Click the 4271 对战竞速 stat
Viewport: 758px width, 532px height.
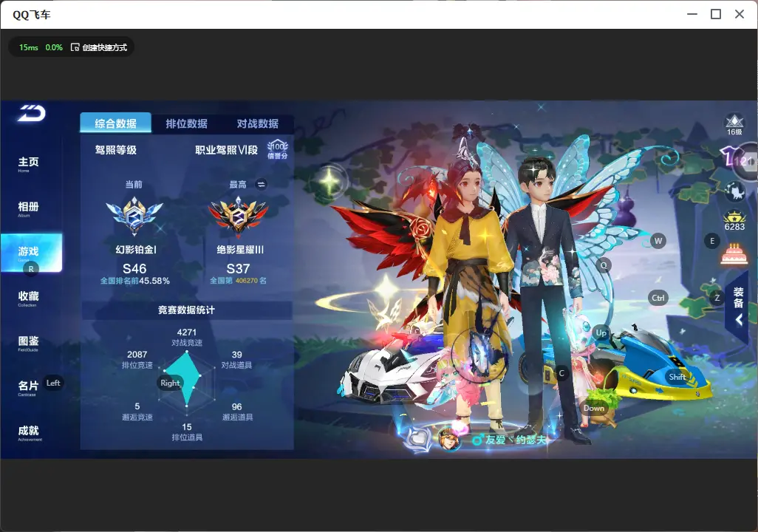[187, 337]
